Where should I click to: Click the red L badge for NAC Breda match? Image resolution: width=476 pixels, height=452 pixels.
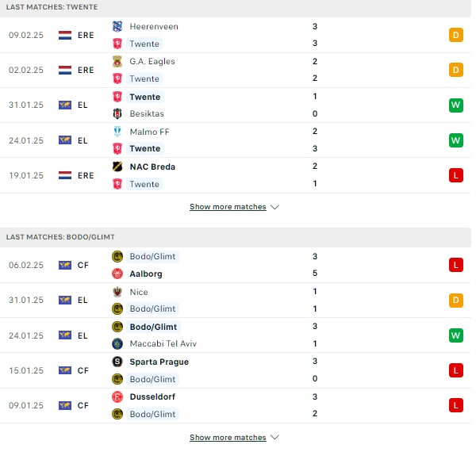pyautogui.click(x=456, y=175)
